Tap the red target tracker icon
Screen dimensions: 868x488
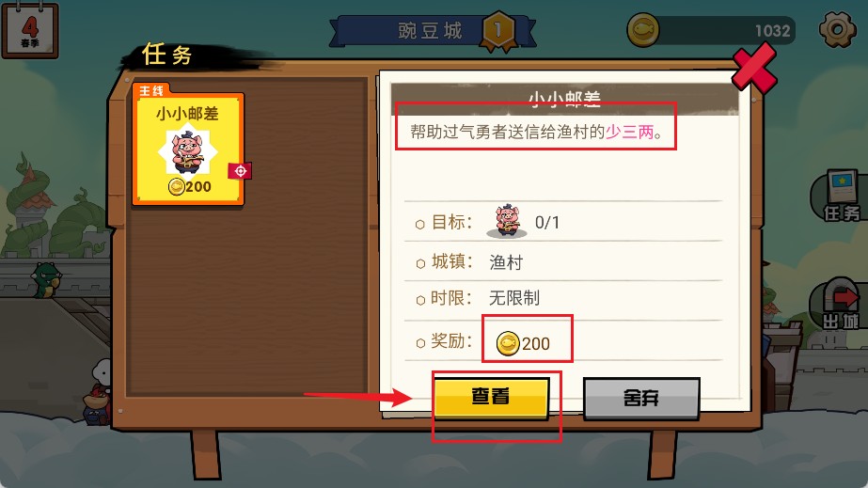coord(240,171)
